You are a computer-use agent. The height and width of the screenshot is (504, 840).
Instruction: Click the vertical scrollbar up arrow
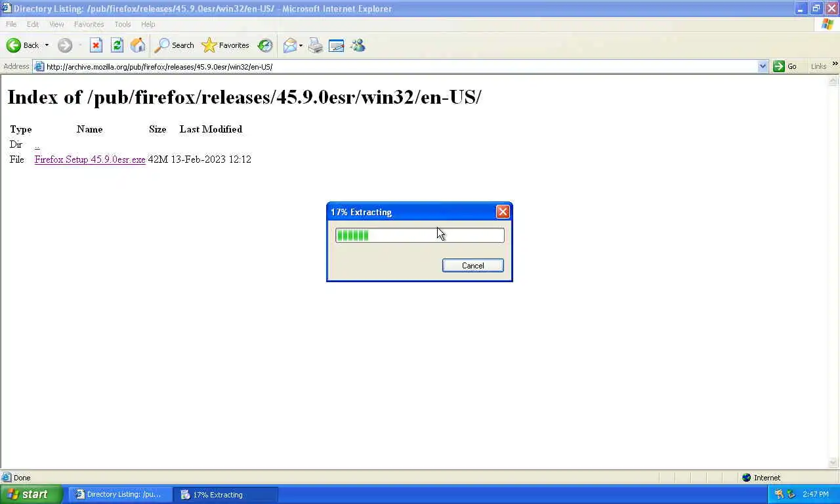point(833,81)
